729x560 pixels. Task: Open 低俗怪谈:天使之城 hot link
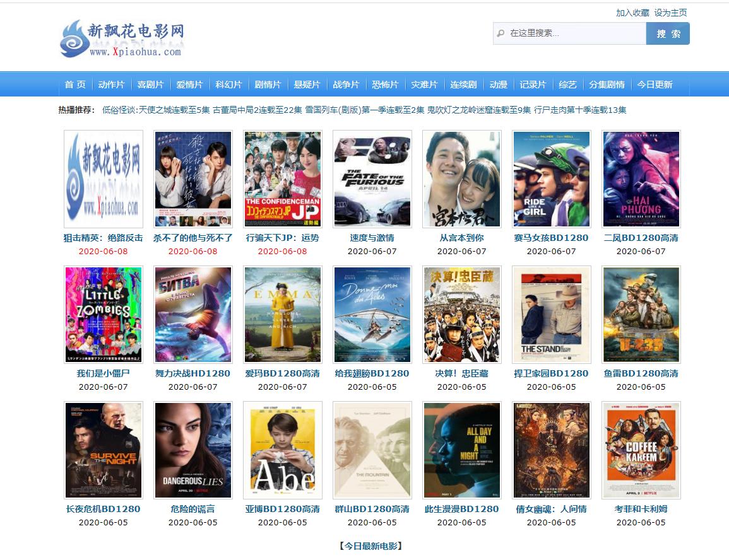(x=156, y=110)
